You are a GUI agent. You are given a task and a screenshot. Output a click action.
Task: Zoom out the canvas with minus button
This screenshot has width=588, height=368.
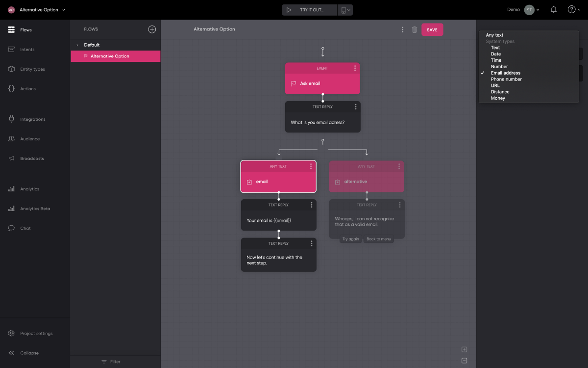[465, 361]
